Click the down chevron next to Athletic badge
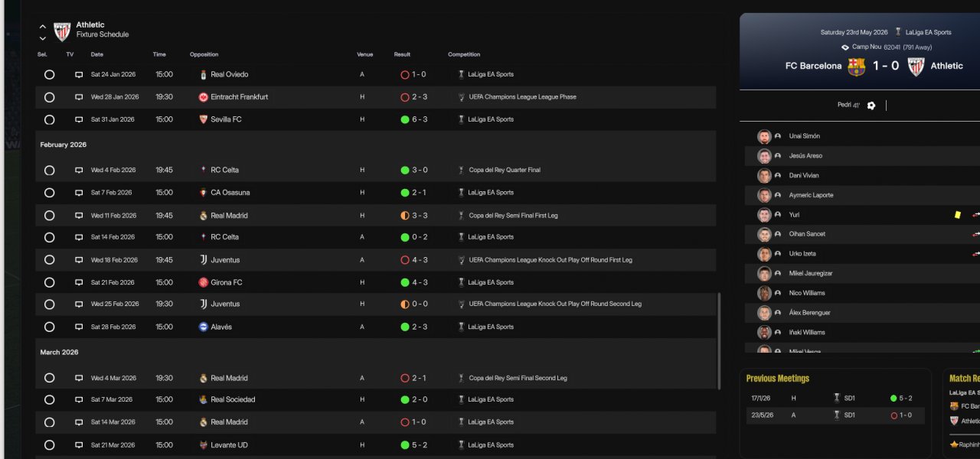This screenshot has width=980, height=459. (43, 37)
